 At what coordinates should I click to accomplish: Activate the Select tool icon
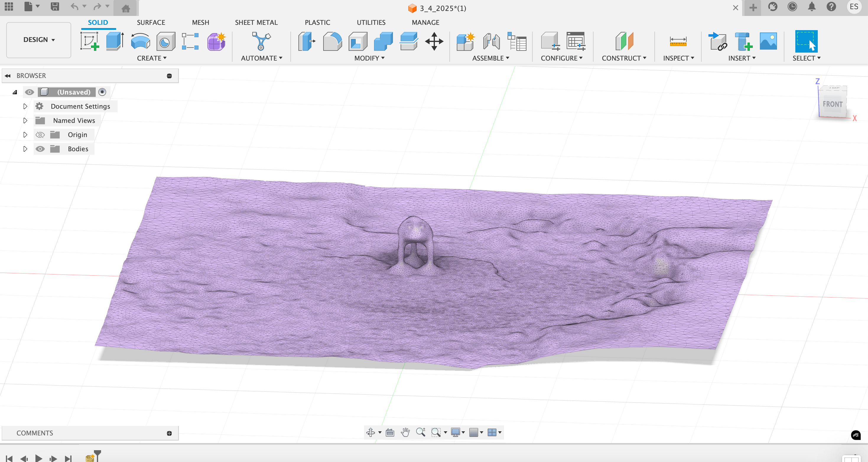click(x=806, y=41)
